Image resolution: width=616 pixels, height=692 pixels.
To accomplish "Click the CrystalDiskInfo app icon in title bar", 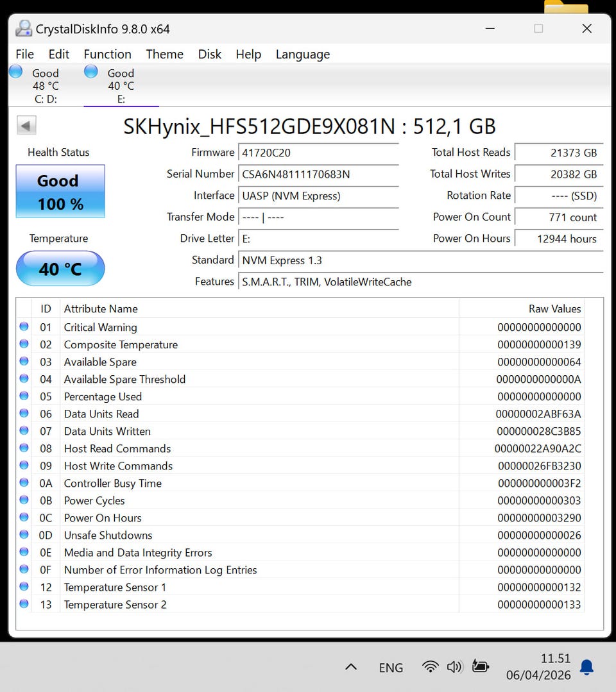I will (24, 29).
